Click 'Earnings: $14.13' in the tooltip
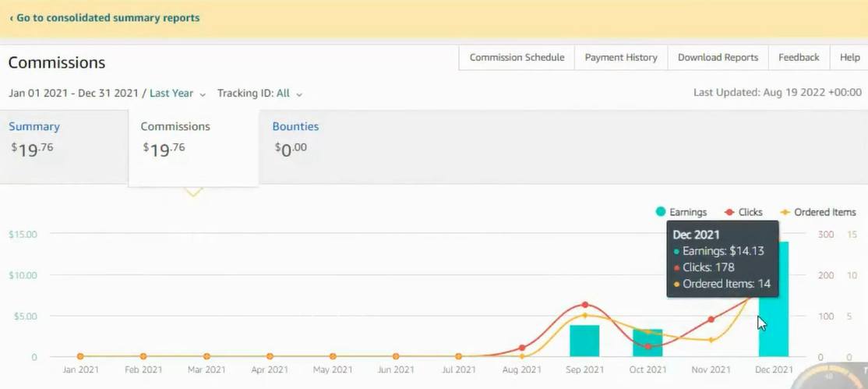 point(723,251)
